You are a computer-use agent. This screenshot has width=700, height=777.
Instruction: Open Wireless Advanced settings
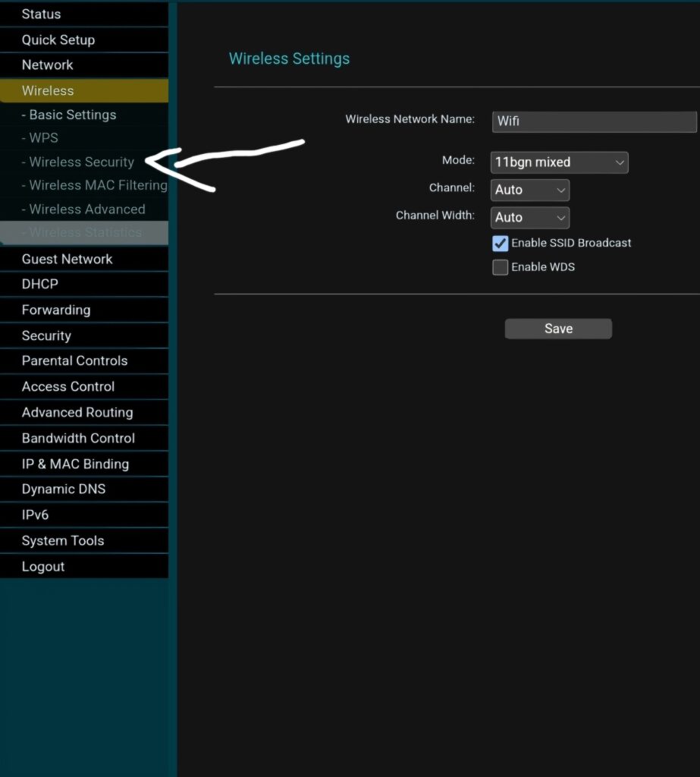[x=86, y=209]
